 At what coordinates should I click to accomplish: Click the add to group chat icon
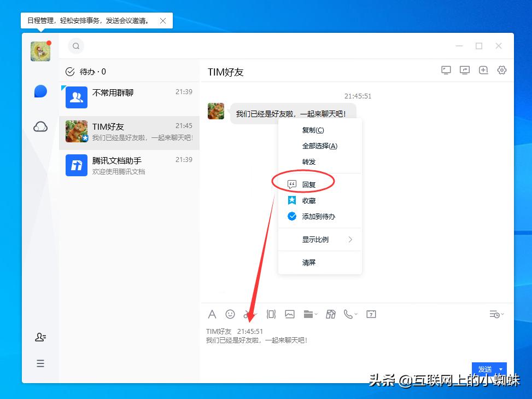(x=483, y=70)
